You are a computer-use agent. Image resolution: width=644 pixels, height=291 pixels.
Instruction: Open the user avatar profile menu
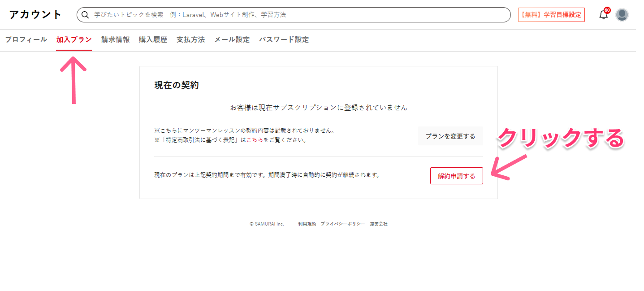pyautogui.click(x=622, y=15)
